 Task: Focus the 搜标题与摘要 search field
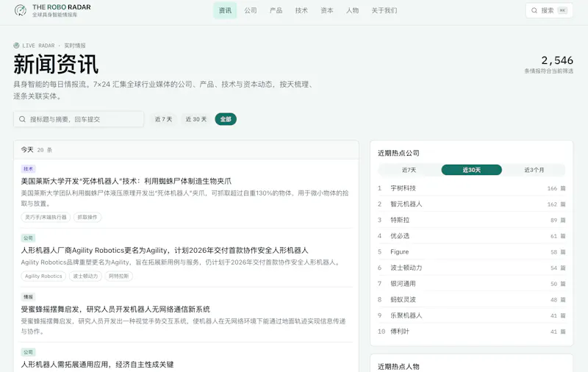click(x=79, y=119)
